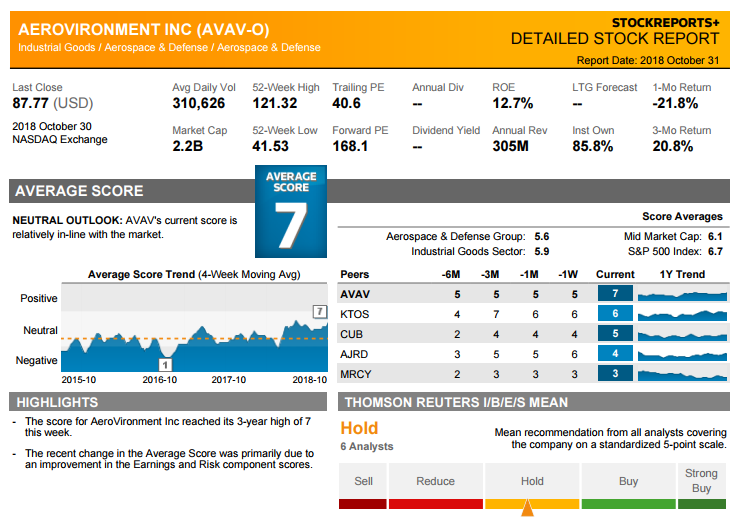Image resolution: width=738 pixels, height=519 pixels.
Task: Click the orange triangle rating pointer
Action: [x=528, y=508]
